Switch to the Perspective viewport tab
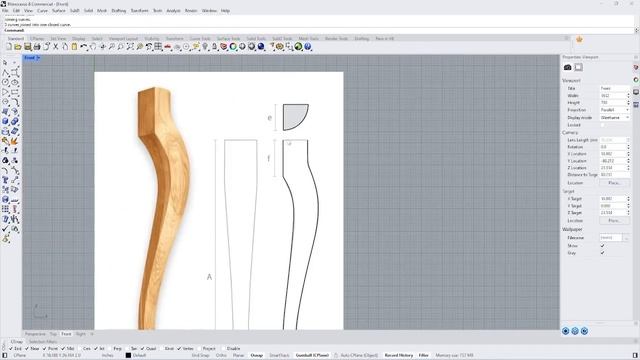640x360 pixels. click(35, 334)
